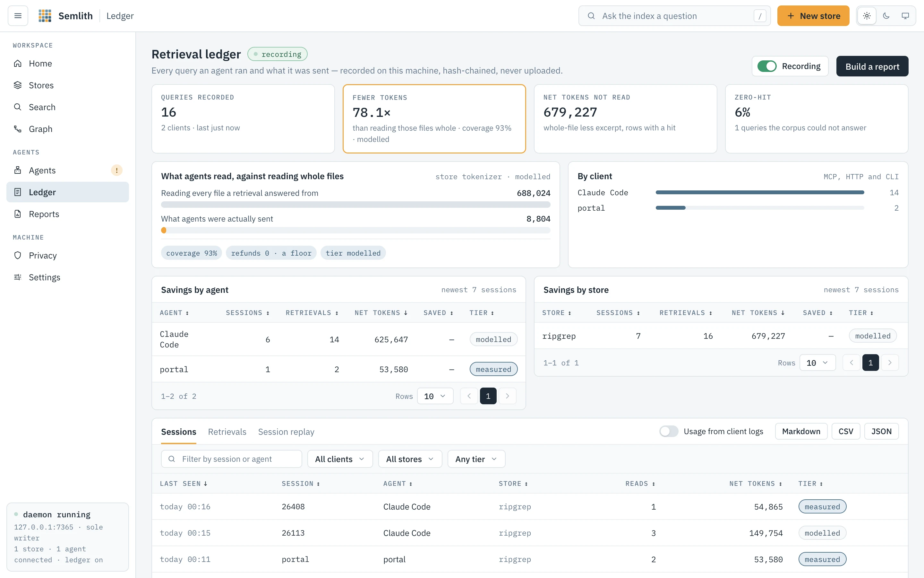Export sessions as Markdown
The image size is (924, 578).
coord(801,431)
